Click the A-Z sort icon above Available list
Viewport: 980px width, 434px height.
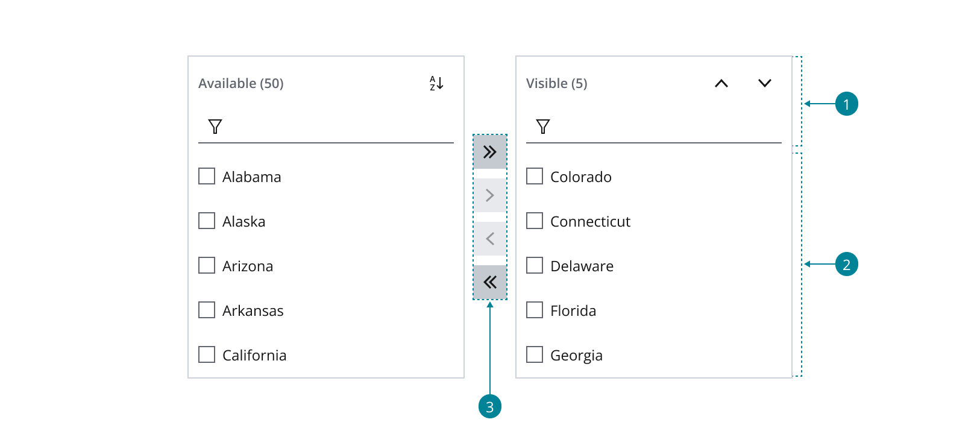[x=436, y=83]
